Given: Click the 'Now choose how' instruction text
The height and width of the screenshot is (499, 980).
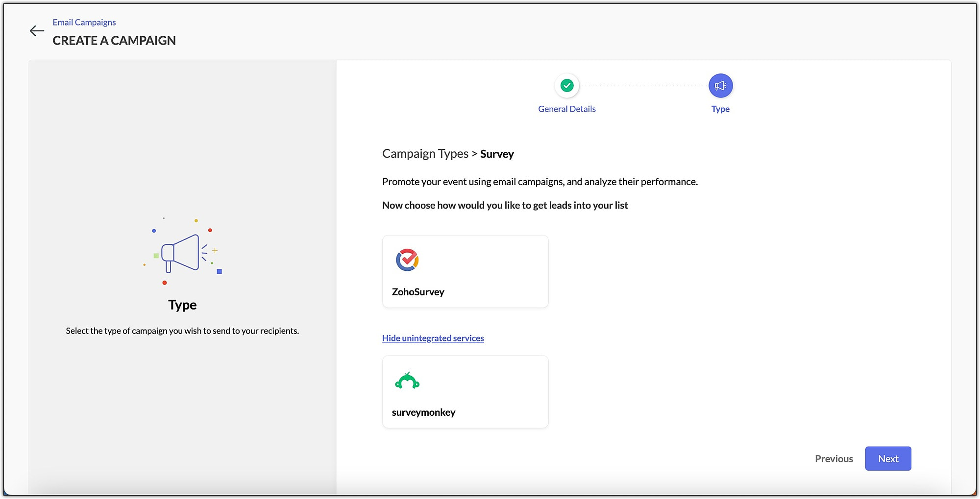Looking at the screenshot, I should (x=505, y=205).
